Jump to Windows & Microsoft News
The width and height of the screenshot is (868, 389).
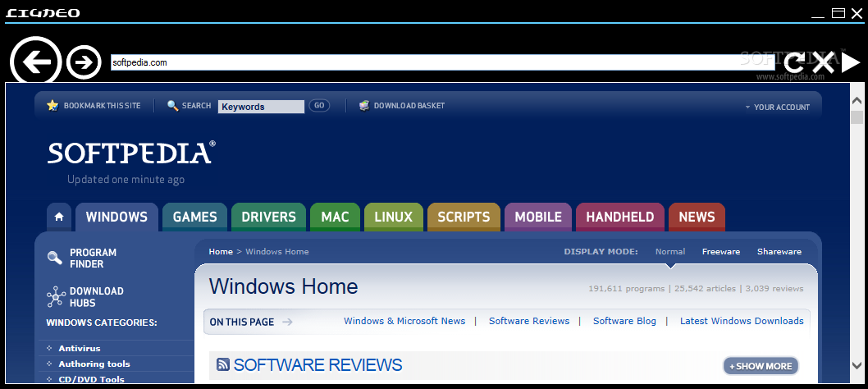coord(404,321)
